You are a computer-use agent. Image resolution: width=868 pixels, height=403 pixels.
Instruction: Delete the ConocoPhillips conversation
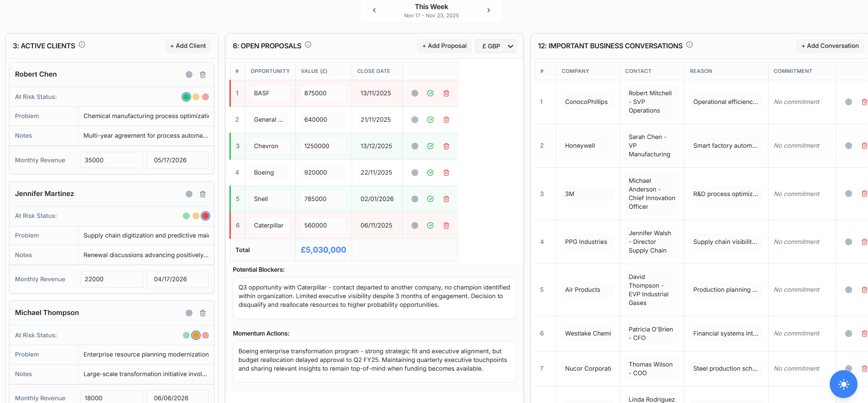click(864, 102)
